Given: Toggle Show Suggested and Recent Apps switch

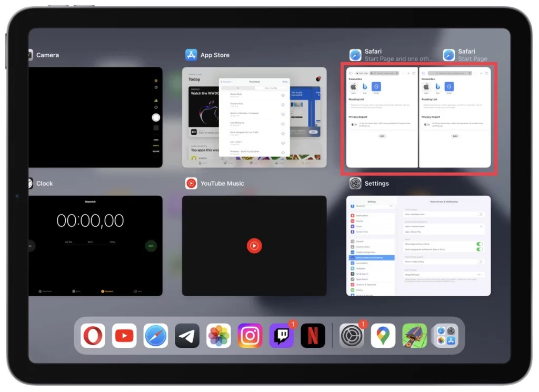Looking at the screenshot, I should [x=480, y=249].
